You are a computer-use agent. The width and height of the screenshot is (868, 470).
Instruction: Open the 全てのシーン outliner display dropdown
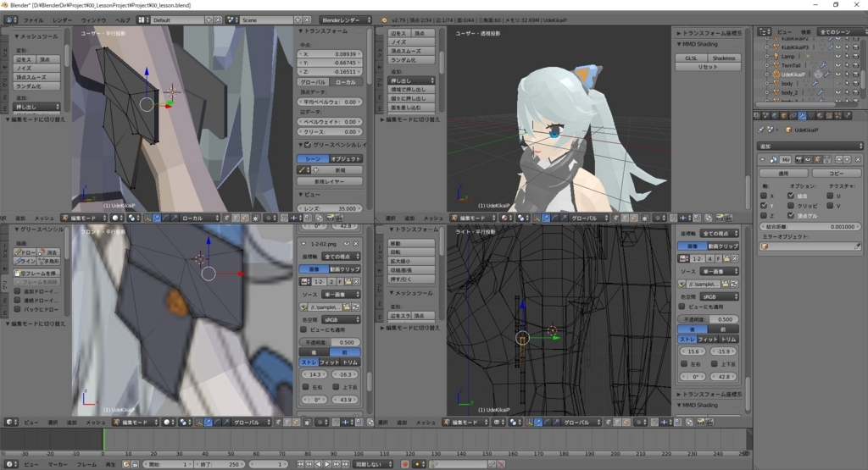tap(842, 31)
